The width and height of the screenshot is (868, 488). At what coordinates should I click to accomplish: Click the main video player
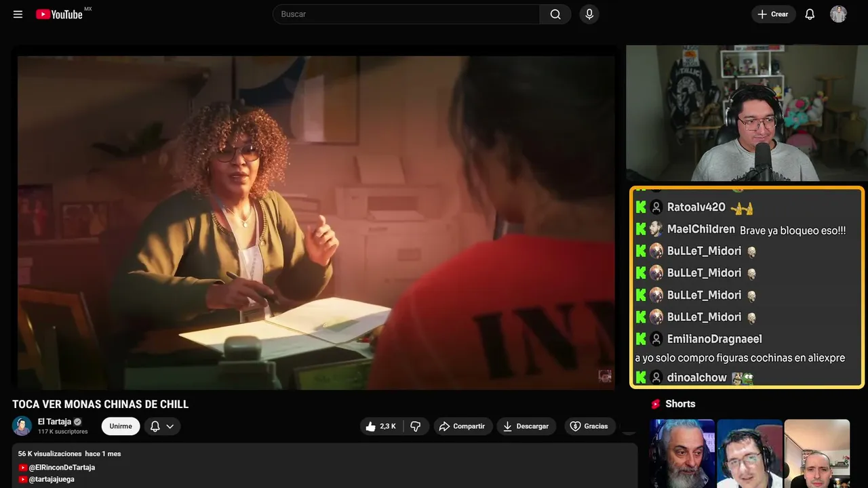(x=316, y=222)
